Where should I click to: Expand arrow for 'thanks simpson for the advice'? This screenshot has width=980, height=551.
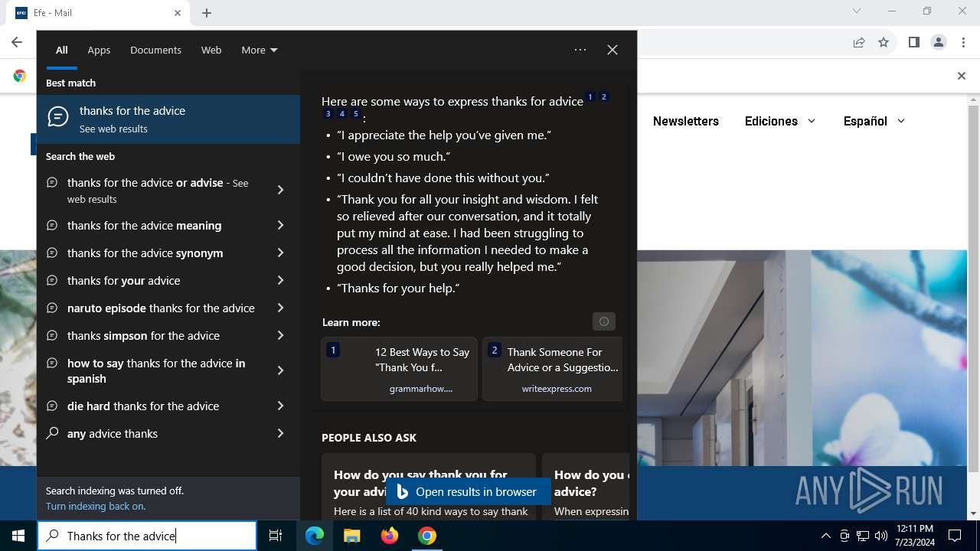[x=280, y=335]
